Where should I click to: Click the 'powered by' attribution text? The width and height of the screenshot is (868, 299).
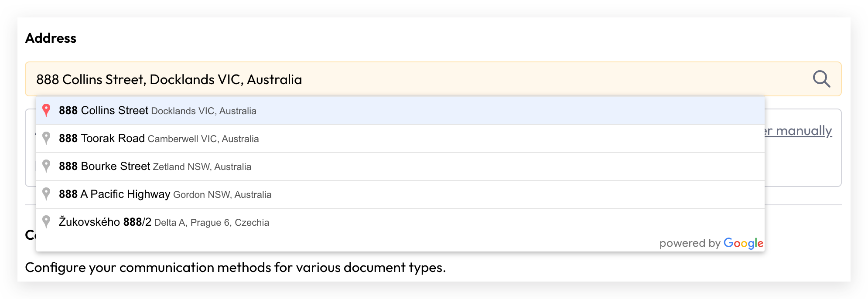point(690,243)
